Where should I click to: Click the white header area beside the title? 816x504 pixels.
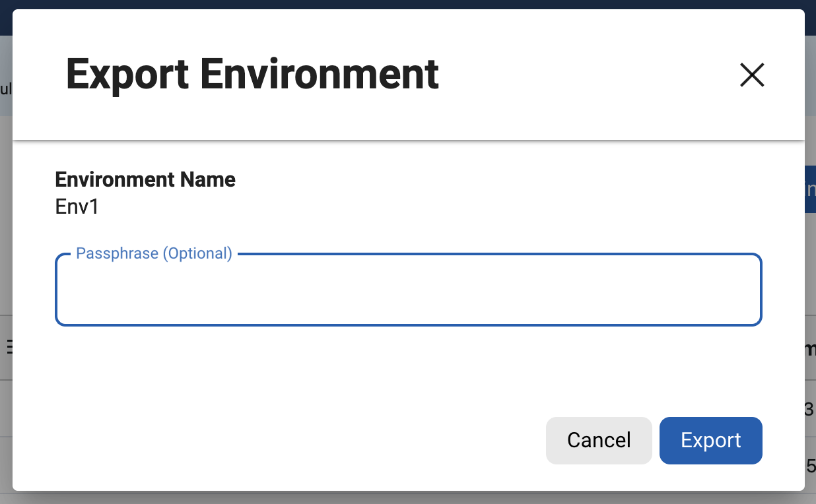581,74
